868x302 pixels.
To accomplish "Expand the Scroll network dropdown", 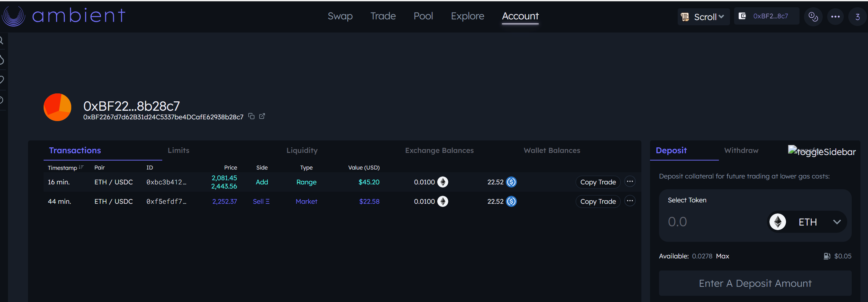I will tap(721, 17).
